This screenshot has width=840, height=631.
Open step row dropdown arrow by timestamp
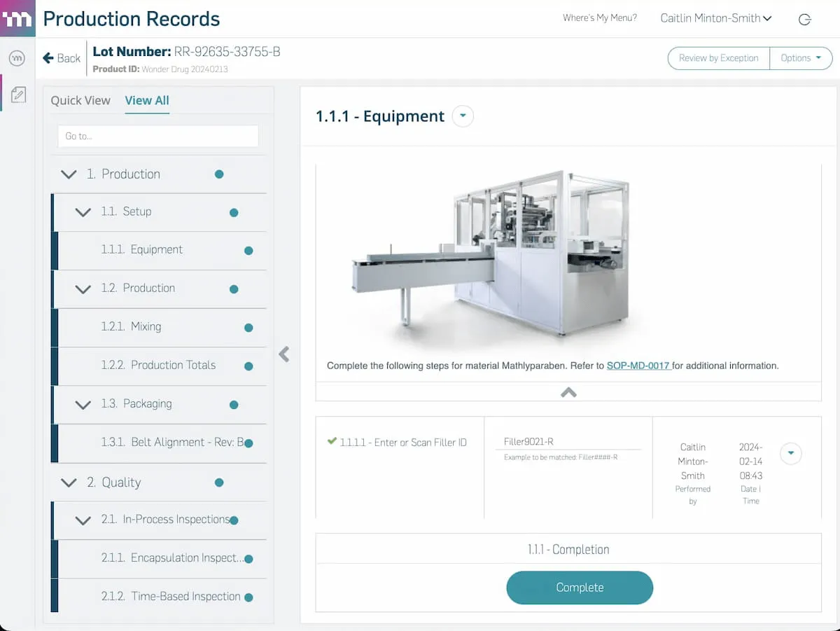point(791,453)
